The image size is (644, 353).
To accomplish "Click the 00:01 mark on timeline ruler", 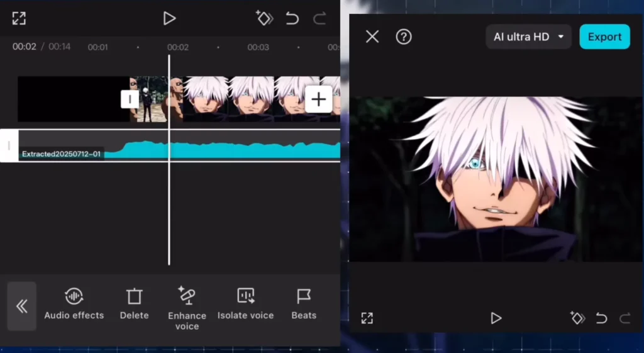I will 97,47.
